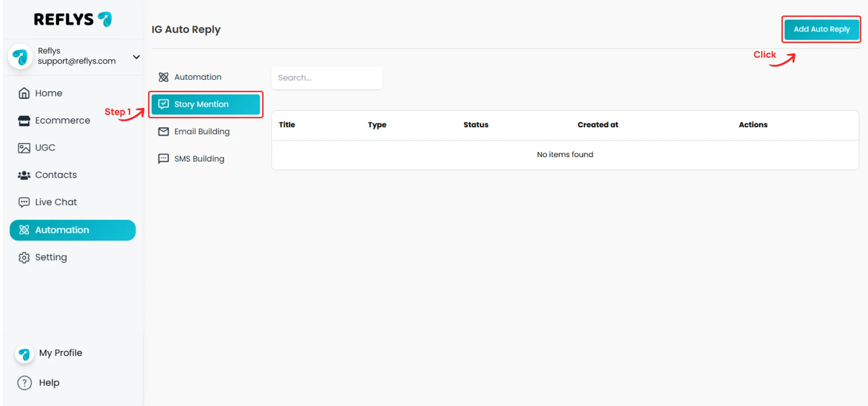Click the Reflys account avatar

point(20,56)
